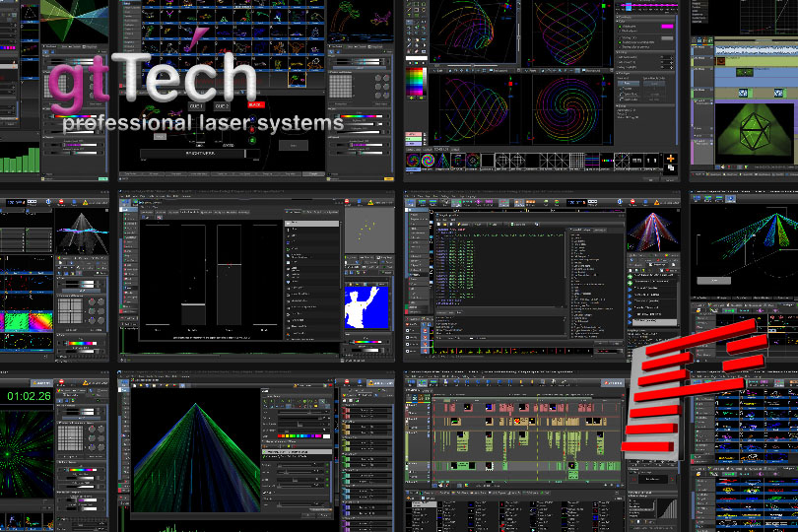Click yellow warning icon in bottom-left window
Viewport: 798px width, 532px height.
tap(85, 382)
